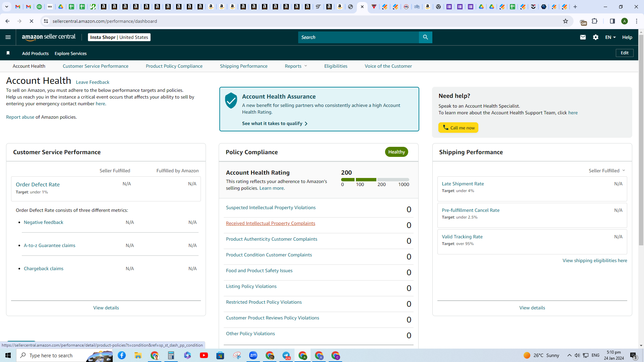Click Windows taskbar search box

(64, 355)
